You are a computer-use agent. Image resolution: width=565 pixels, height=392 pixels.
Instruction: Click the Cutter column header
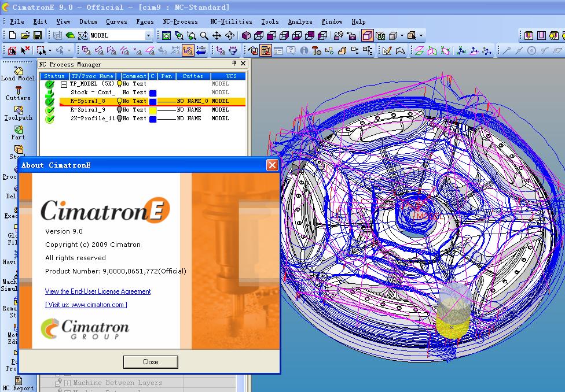click(193, 76)
